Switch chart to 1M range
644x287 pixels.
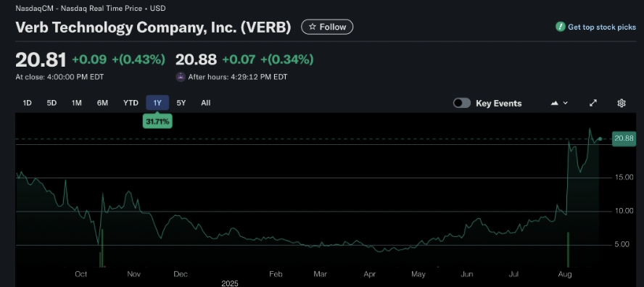76,103
